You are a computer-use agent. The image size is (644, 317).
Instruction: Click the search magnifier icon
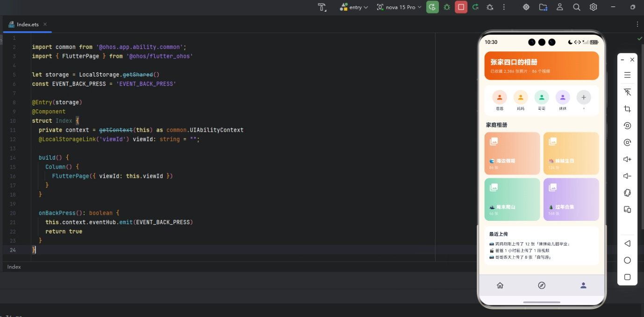click(577, 7)
